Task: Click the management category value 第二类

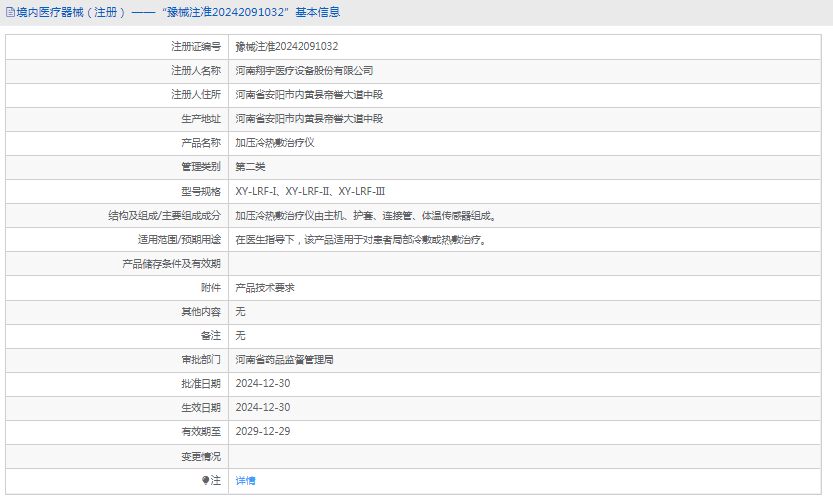Action: pos(250,167)
